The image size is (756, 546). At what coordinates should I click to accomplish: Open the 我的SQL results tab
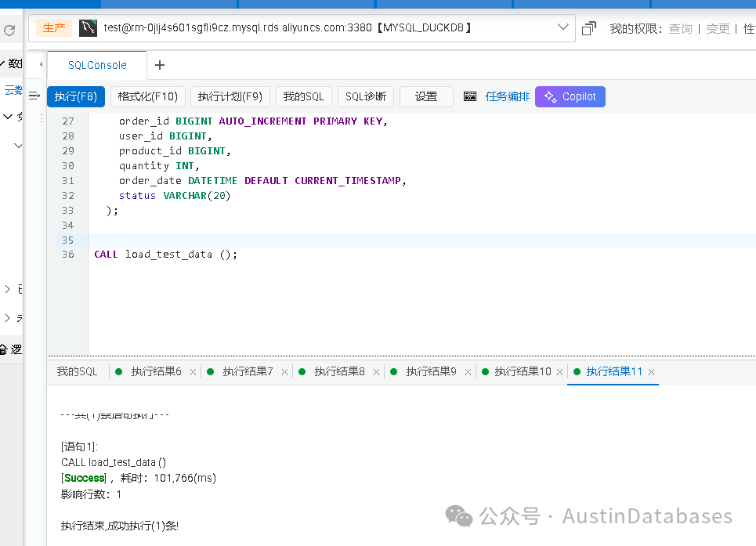click(77, 371)
